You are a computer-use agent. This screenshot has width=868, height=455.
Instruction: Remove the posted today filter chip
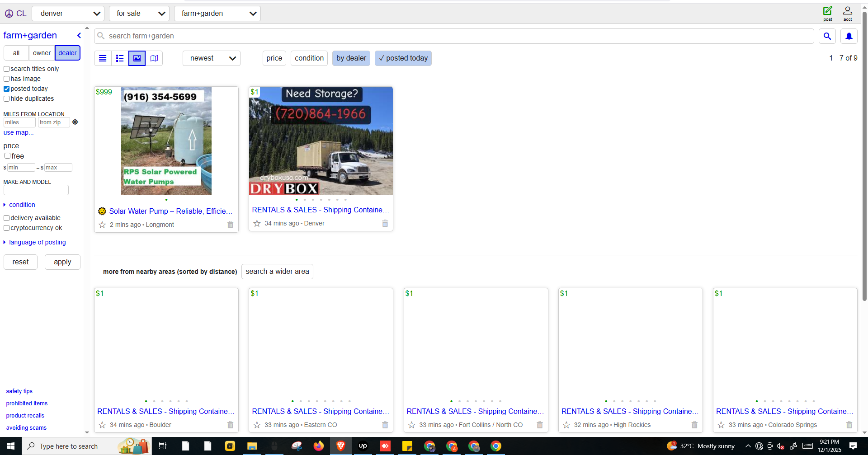tap(403, 58)
